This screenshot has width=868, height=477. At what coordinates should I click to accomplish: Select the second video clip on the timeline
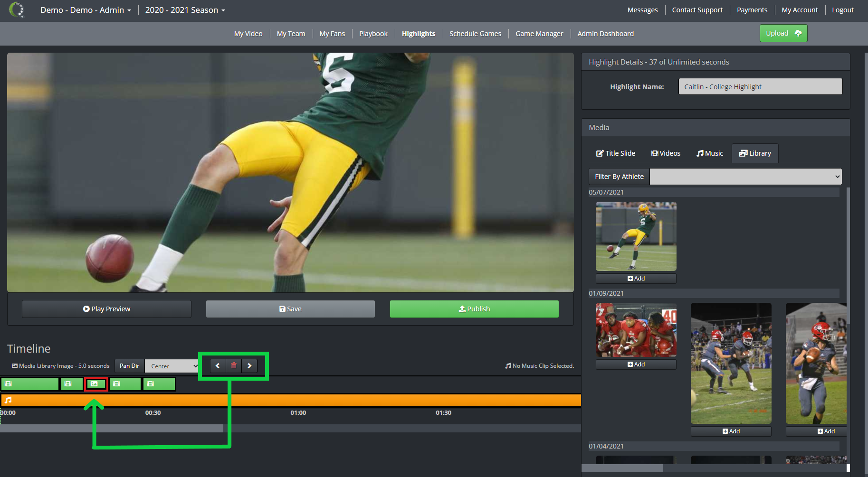click(x=72, y=384)
